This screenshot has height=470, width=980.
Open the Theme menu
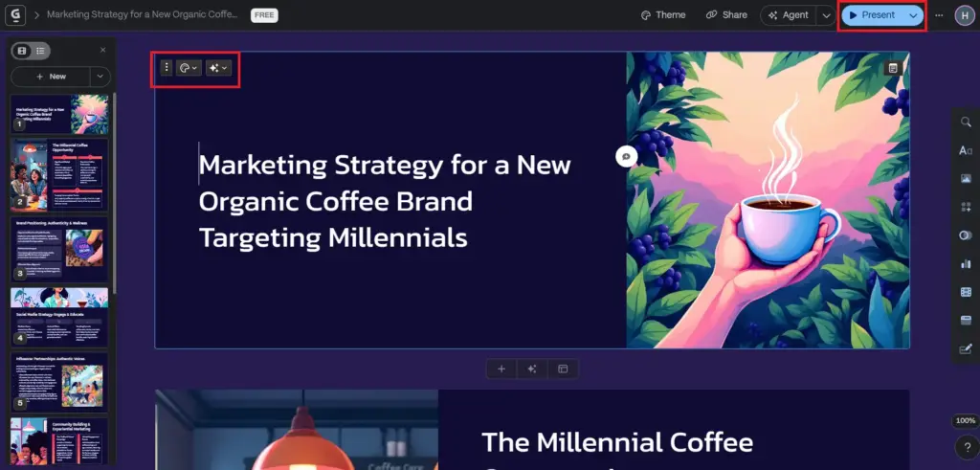(x=662, y=15)
